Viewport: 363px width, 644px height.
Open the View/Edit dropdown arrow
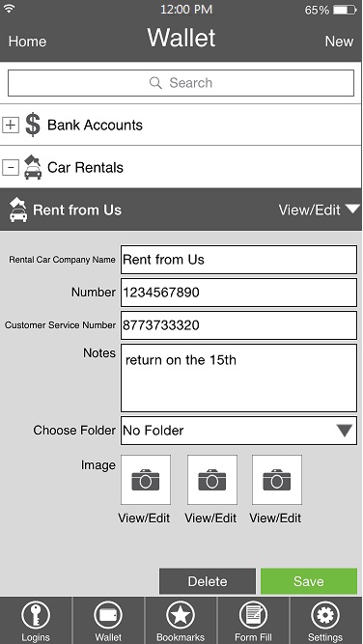pos(352,210)
